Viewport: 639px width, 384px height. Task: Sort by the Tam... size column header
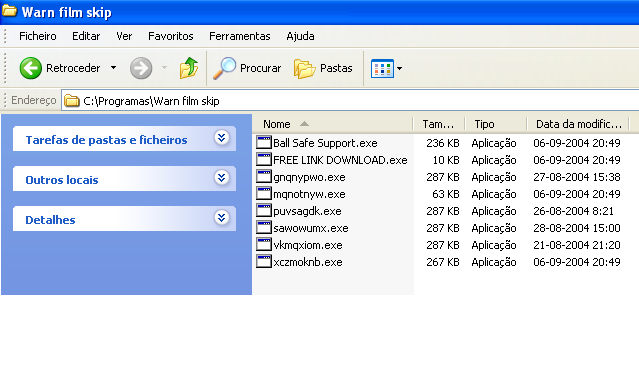click(438, 124)
